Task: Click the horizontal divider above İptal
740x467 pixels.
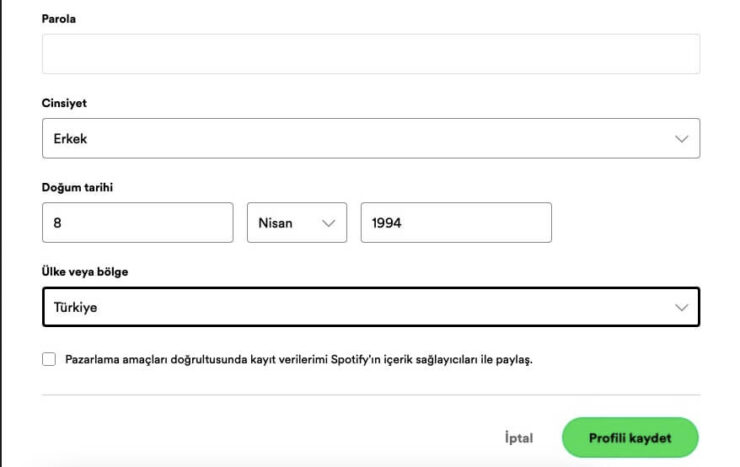Action: point(370,395)
